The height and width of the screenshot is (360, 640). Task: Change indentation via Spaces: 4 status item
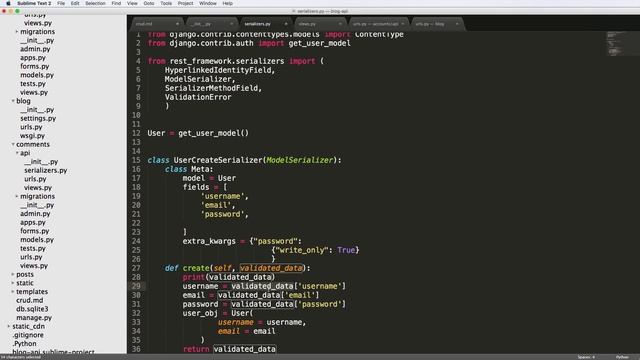point(586,357)
